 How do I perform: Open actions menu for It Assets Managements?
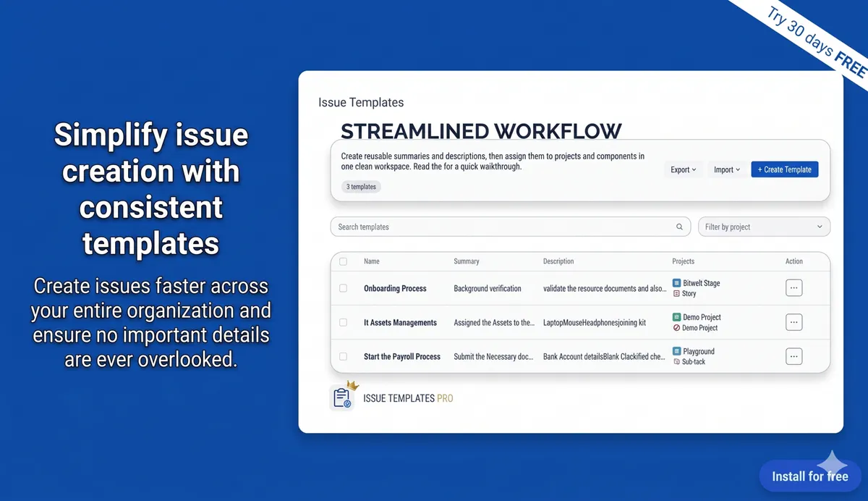tap(793, 322)
